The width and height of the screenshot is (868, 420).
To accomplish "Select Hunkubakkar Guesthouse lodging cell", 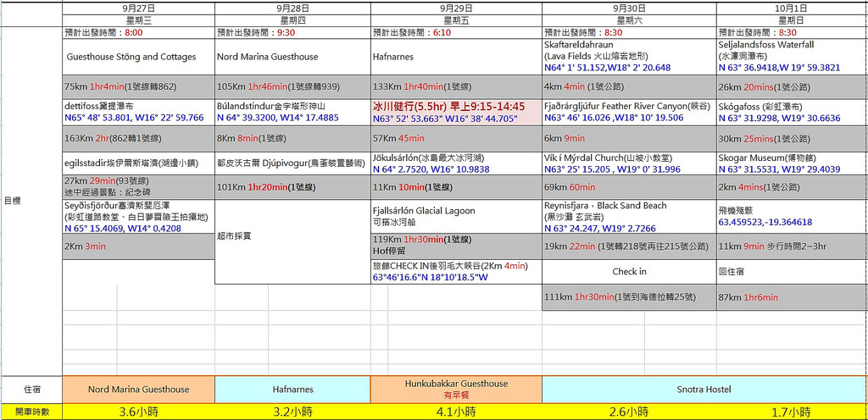I will (x=456, y=390).
